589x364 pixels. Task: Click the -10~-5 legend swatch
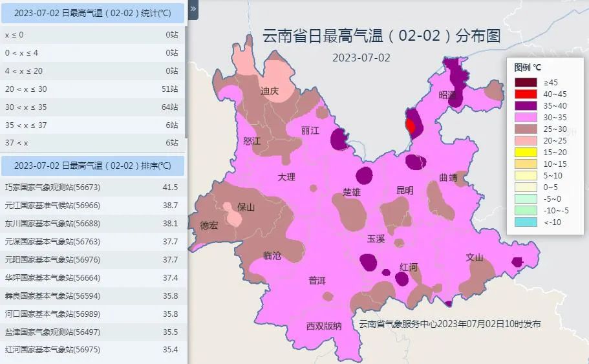pyautogui.click(x=526, y=211)
